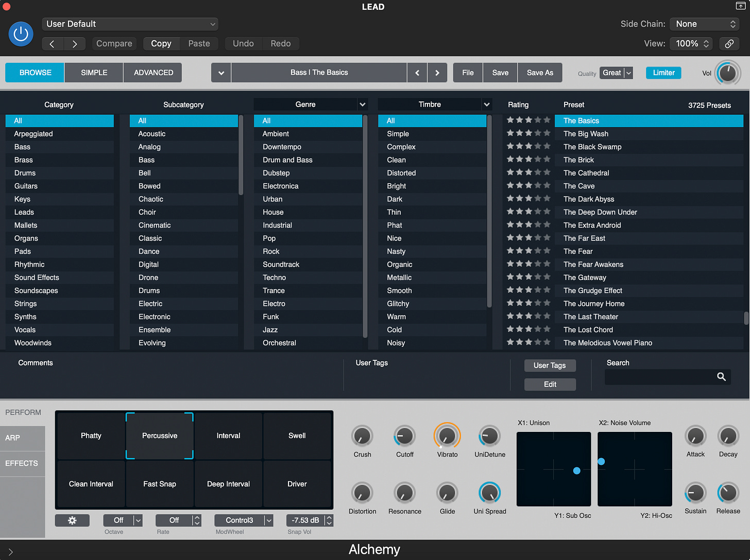Image resolution: width=750 pixels, height=560 pixels.
Task: Open the ARP section tab
Action: [x=23, y=438]
